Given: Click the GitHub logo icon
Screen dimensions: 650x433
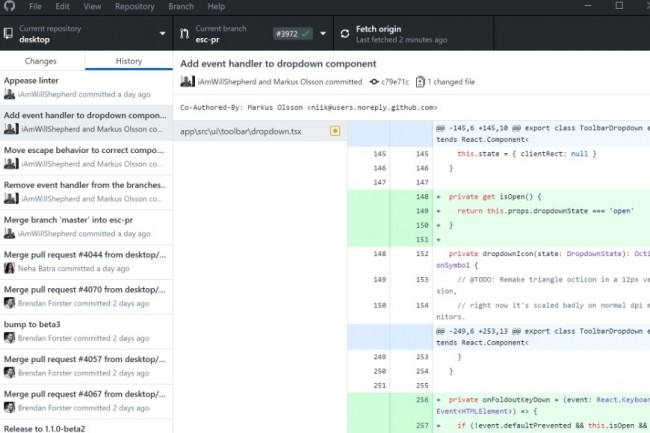Looking at the screenshot, I should click(9, 6).
